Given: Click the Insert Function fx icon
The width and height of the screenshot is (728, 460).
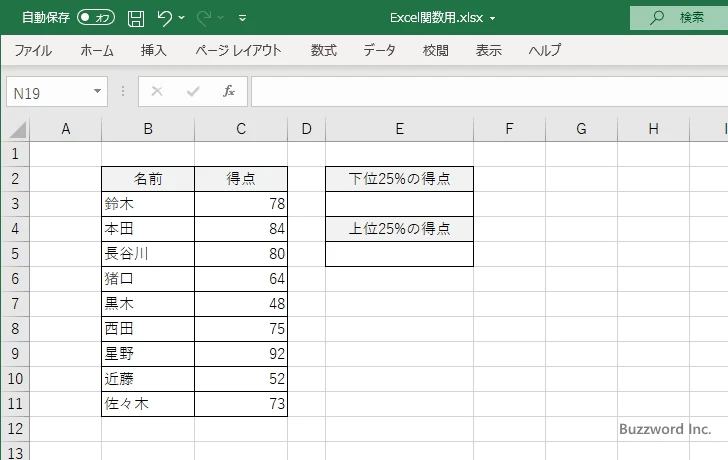Looking at the screenshot, I should pyautogui.click(x=229, y=91).
